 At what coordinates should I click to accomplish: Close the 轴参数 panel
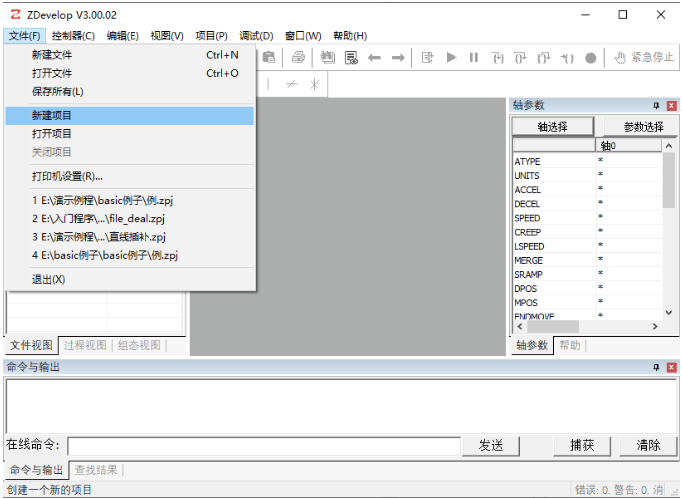672,105
